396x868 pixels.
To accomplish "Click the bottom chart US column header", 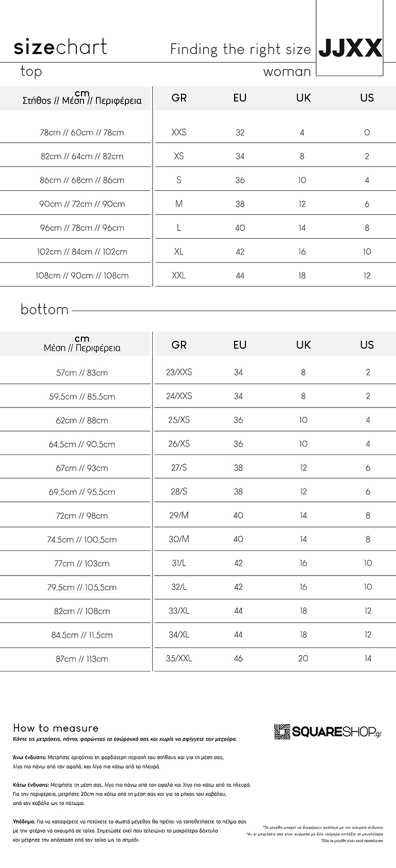I will [x=367, y=345].
